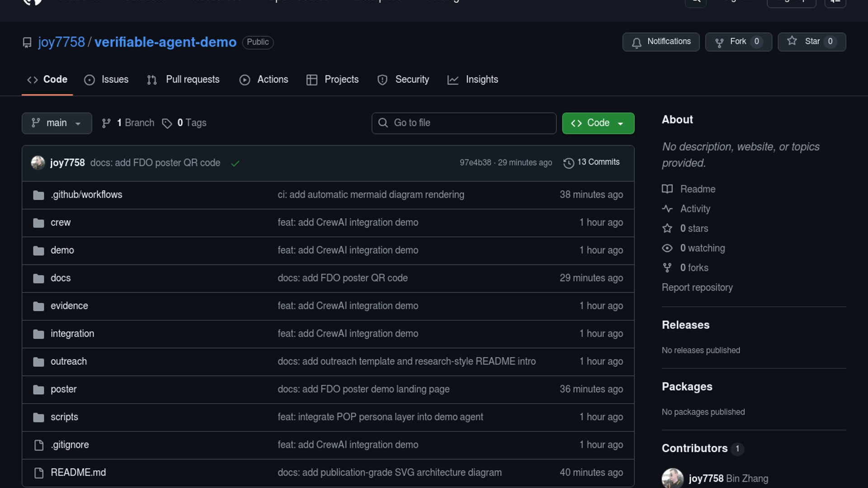Screen dimensions: 868x488
Task: Open the main branch selector dropdown
Action: [x=57, y=123]
